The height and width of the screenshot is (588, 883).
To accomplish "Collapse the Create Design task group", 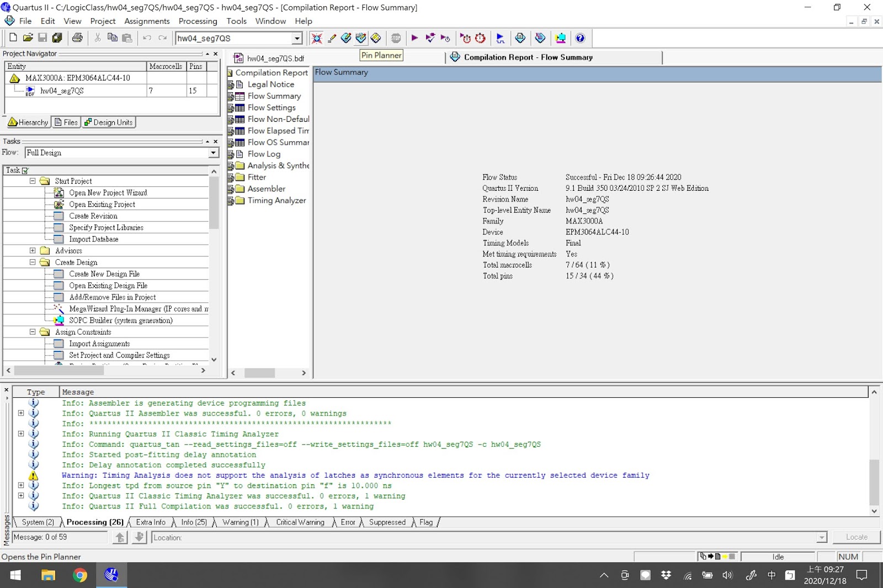I will (33, 262).
